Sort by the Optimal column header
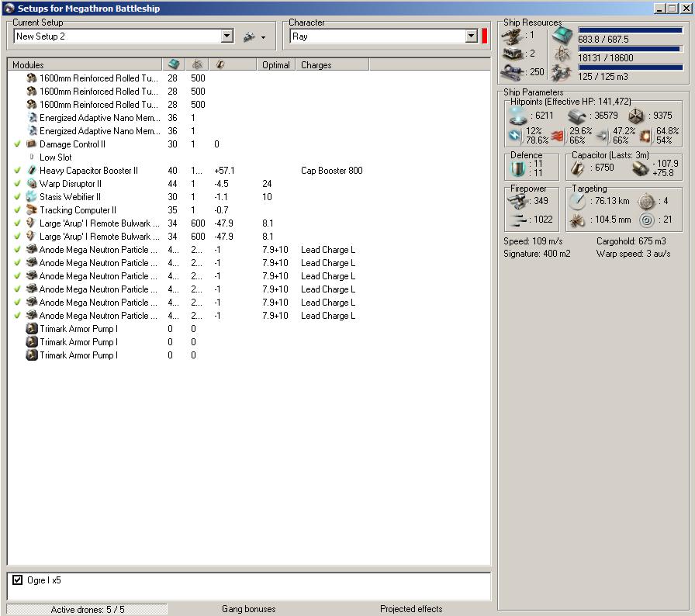This screenshot has height=616, width=695. tap(275, 64)
